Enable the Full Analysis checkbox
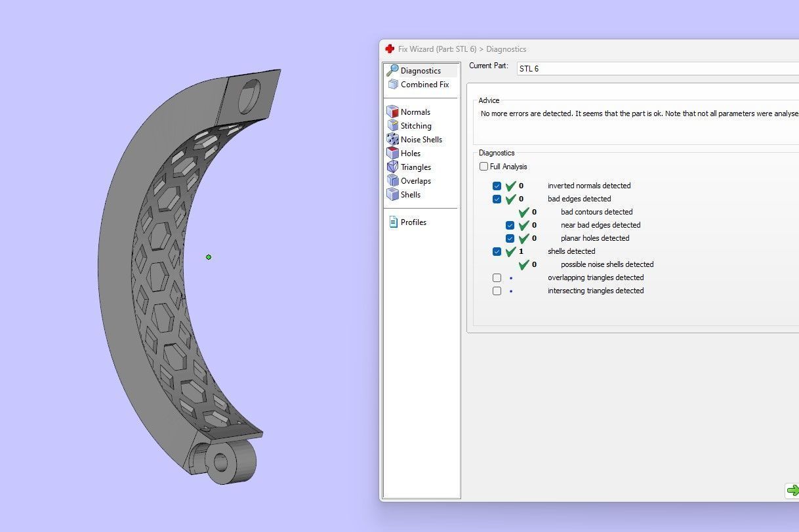Screen dimensions: 799x532 [x=484, y=167]
